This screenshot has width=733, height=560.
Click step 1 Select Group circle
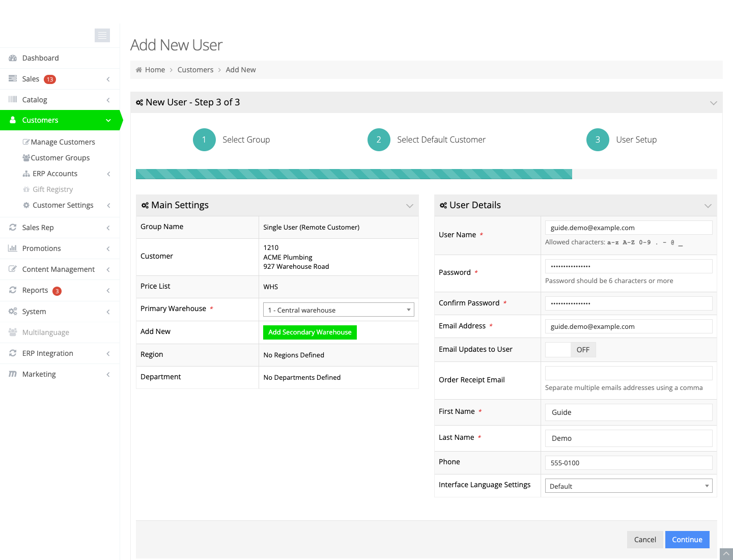coord(204,139)
